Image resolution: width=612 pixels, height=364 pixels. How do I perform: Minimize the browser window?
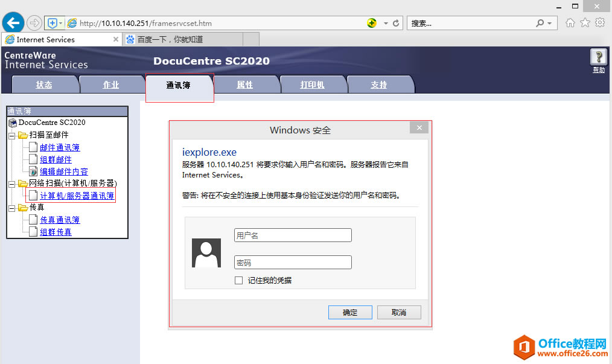pos(559,7)
